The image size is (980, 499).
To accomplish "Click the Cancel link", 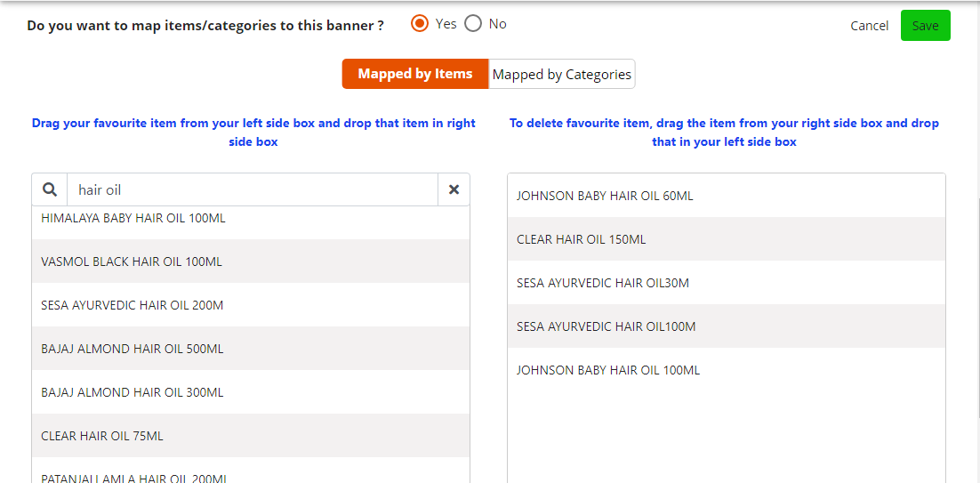I will tap(869, 26).
